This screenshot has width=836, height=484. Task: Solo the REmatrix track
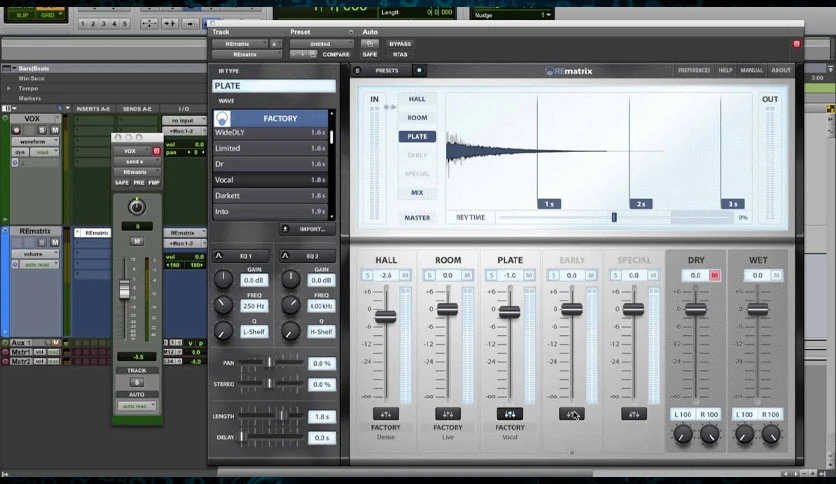pos(42,243)
